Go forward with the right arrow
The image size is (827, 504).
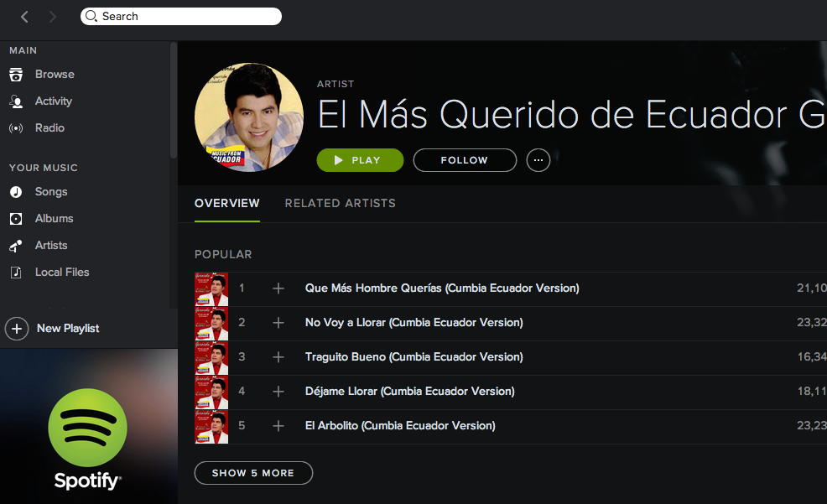(x=52, y=17)
